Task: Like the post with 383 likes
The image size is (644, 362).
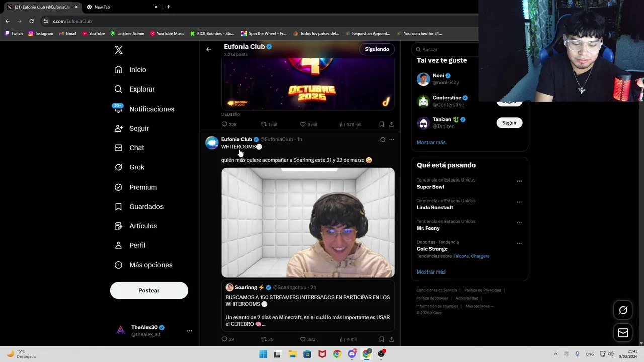Action: coord(303,339)
